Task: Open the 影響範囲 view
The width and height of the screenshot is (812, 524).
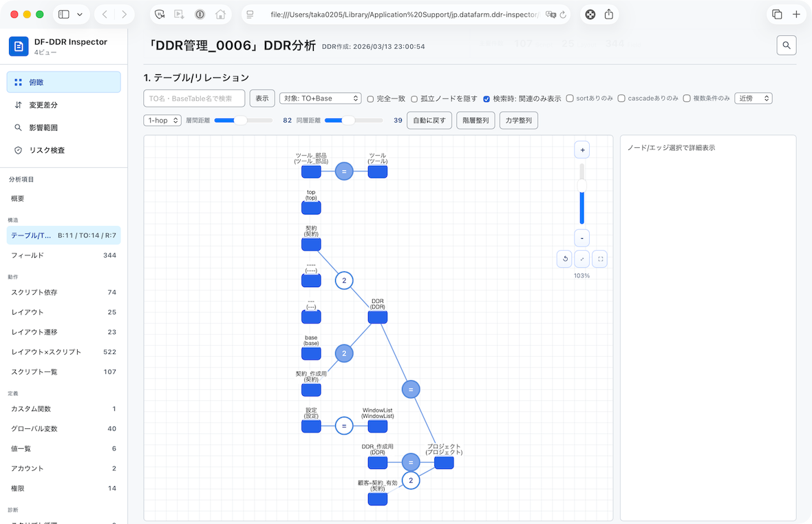Action: [64, 127]
